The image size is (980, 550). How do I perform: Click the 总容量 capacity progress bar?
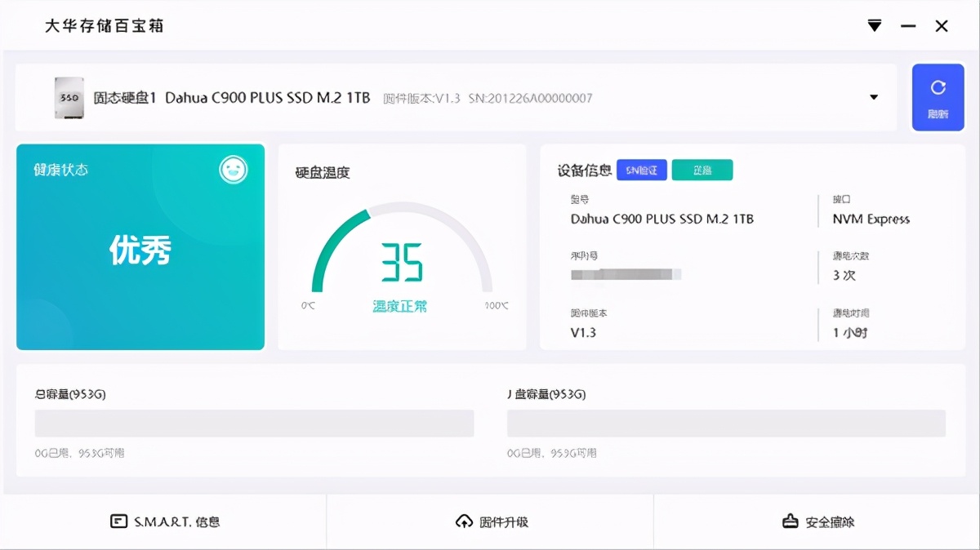click(x=254, y=423)
